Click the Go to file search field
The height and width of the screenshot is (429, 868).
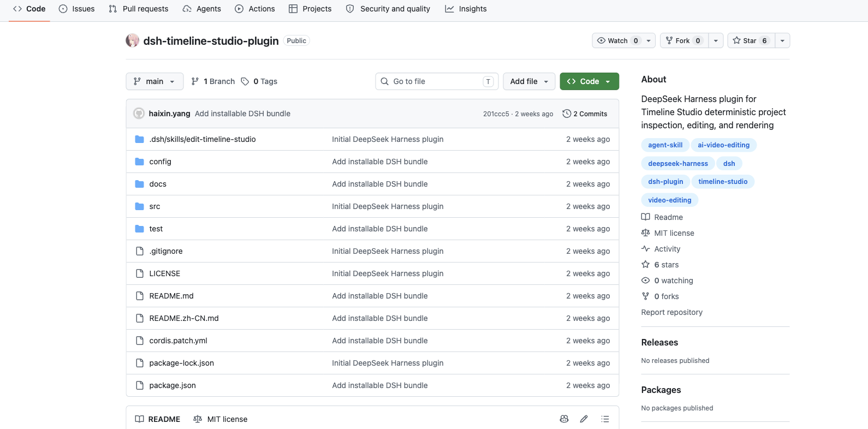[437, 81]
